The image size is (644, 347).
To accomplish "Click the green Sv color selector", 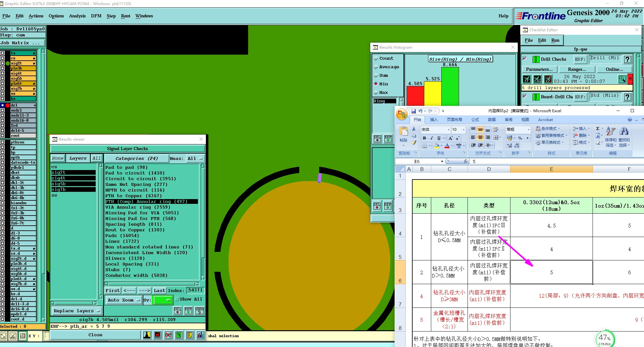I will [x=162, y=300].
